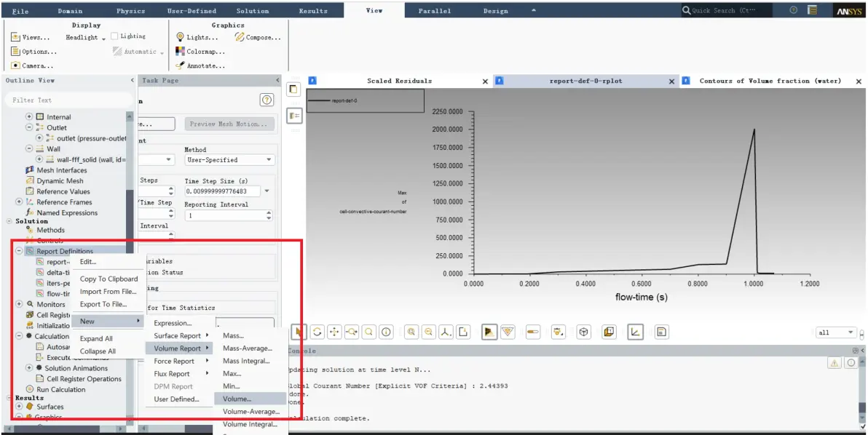Open the Colormap option in Graphics group

click(200, 52)
